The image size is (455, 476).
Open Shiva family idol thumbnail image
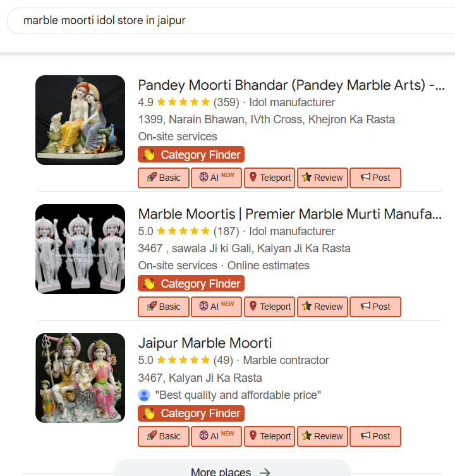click(80, 378)
